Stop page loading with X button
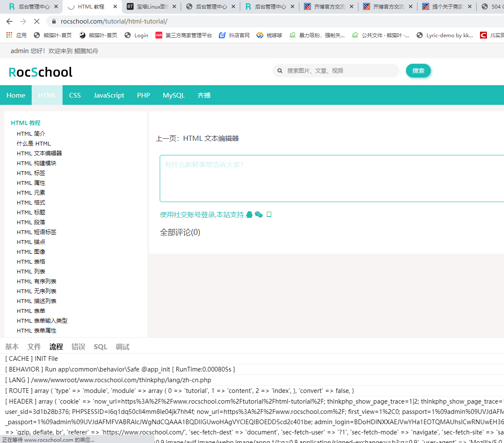 36,21
